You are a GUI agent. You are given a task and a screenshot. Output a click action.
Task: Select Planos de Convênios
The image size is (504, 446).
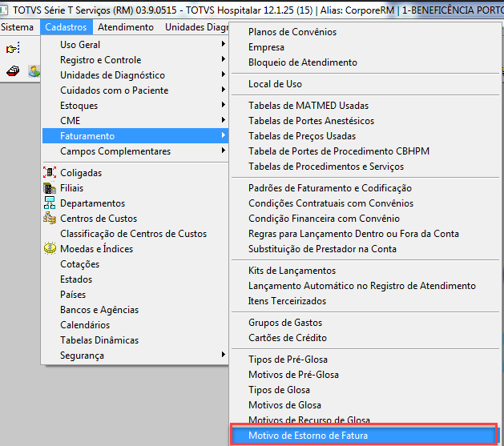[365, 32]
